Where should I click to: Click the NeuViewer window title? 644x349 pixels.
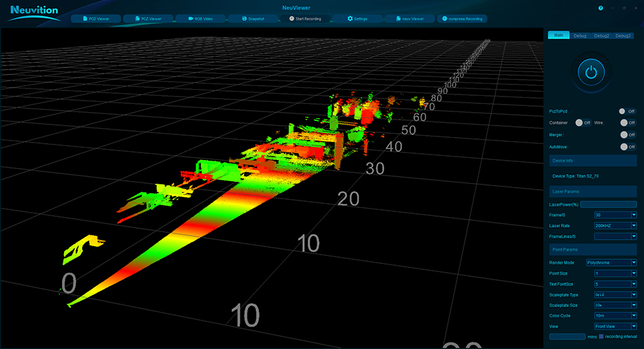[x=296, y=8]
